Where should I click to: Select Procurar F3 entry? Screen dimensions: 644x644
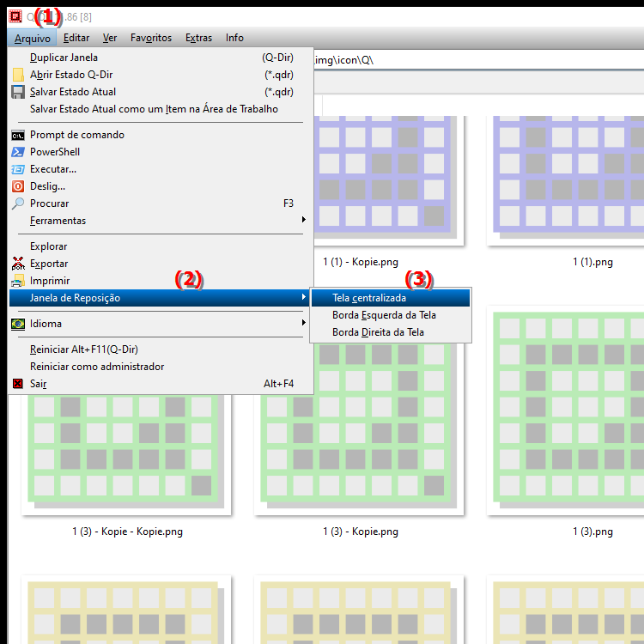(x=161, y=204)
